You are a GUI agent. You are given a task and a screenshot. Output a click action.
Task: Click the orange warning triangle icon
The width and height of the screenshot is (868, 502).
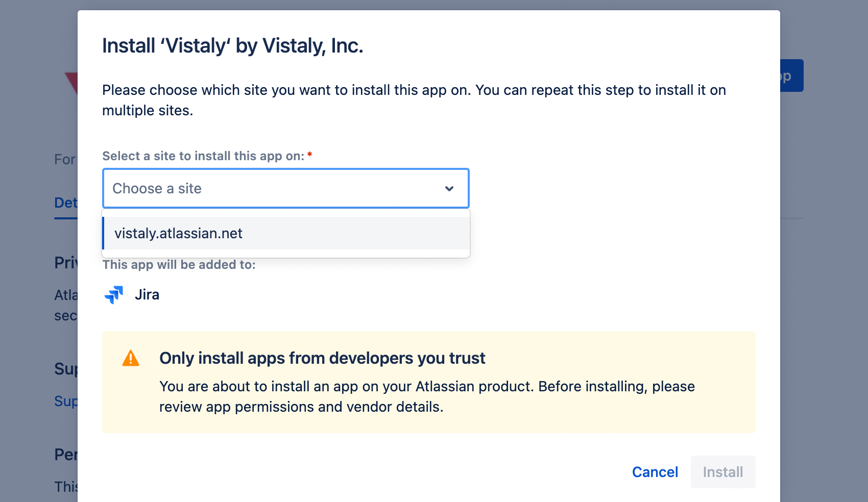click(x=131, y=358)
